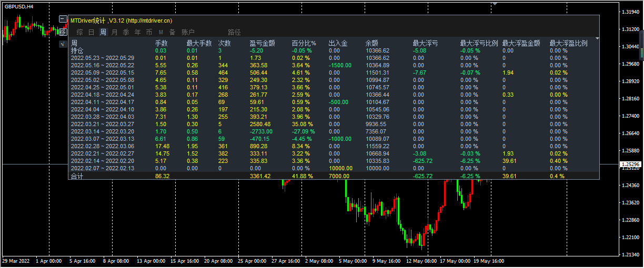Switch to the M tab

[161, 33]
